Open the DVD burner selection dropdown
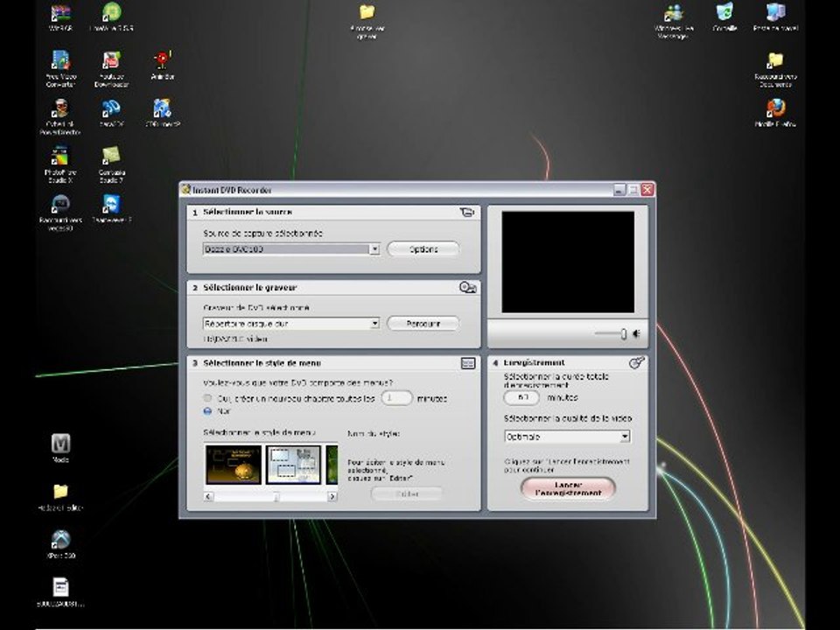This screenshot has height=630, width=840. tap(374, 324)
